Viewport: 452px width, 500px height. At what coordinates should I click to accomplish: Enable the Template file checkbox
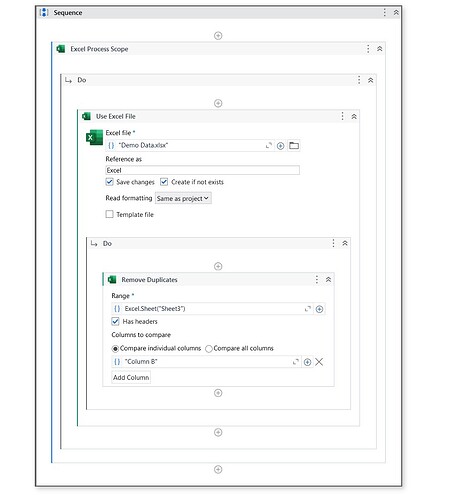click(109, 214)
